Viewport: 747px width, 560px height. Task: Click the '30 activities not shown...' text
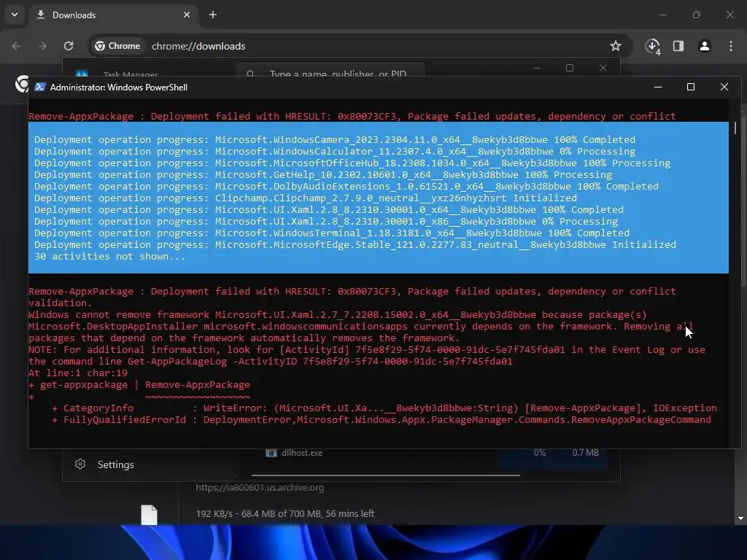109,257
